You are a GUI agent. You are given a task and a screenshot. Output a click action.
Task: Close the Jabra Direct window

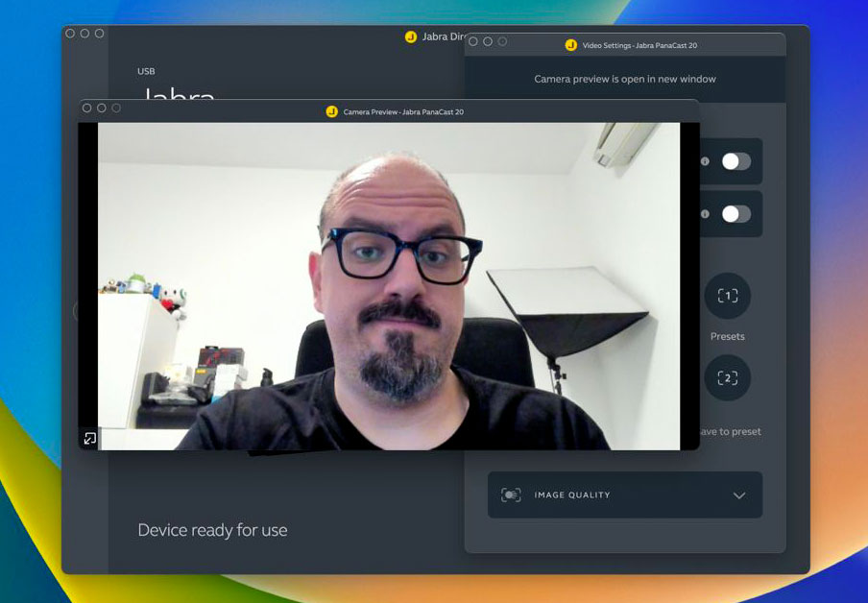[70, 34]
